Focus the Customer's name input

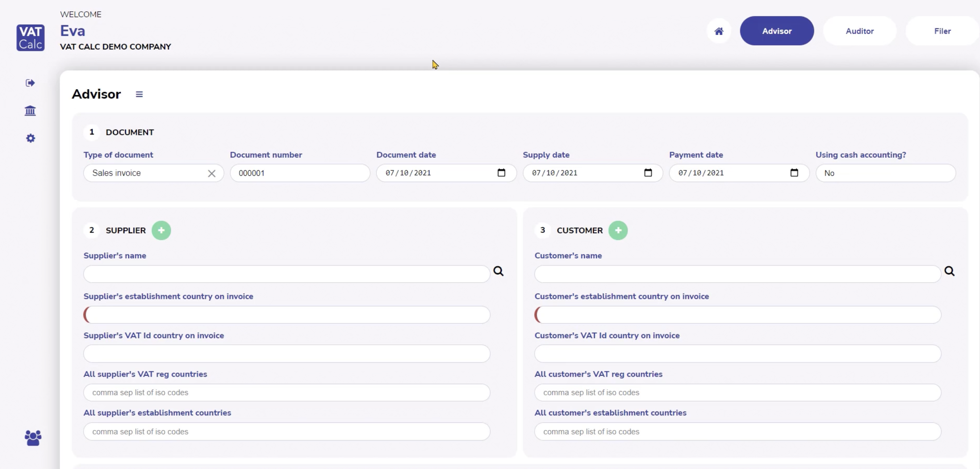tap(738, 274)
